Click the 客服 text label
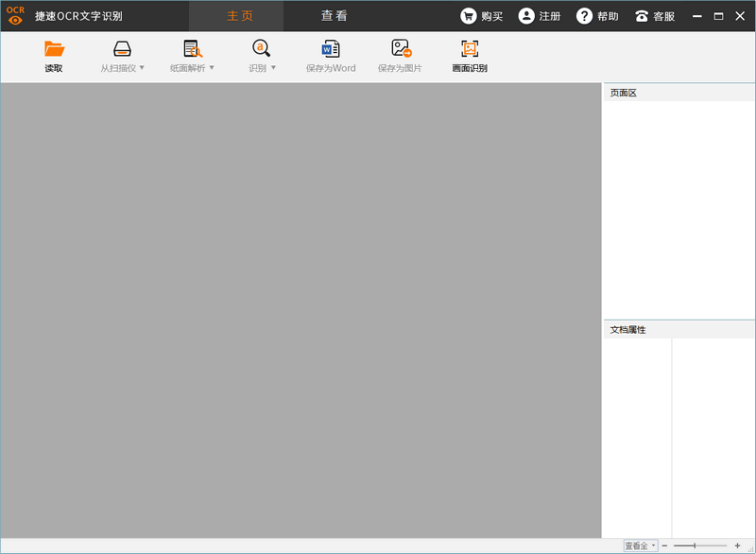Viewport: 756px width, 554px height. click(x=664, y=16)
